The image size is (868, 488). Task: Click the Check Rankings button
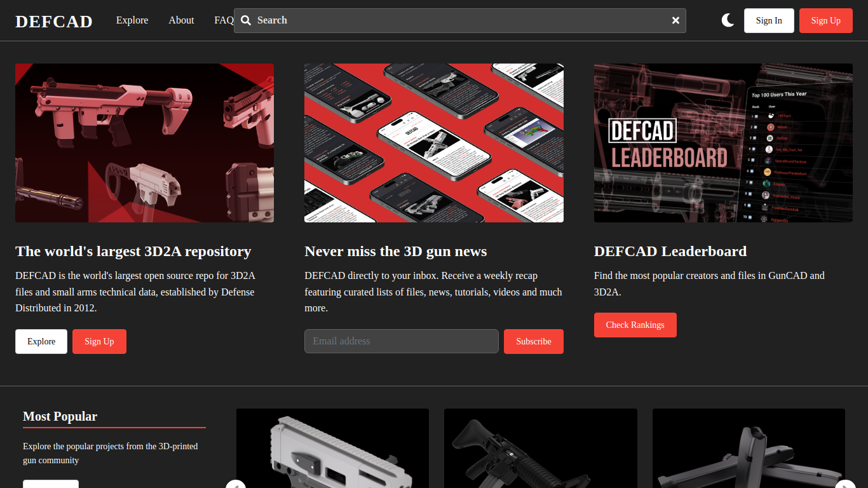(635, 325)
